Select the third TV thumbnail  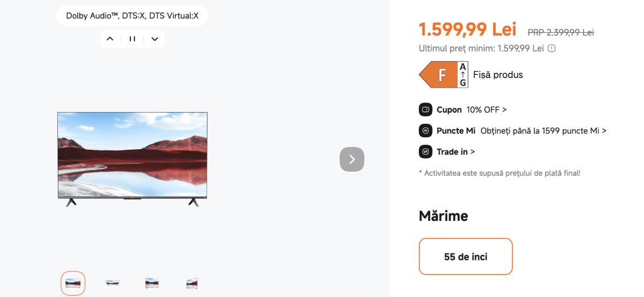[152, 283]
